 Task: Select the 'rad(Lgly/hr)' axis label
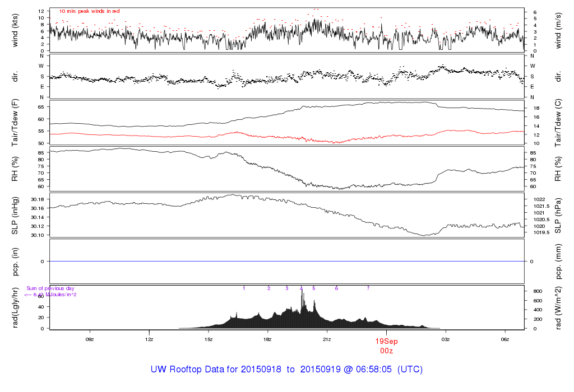(15, 307)
